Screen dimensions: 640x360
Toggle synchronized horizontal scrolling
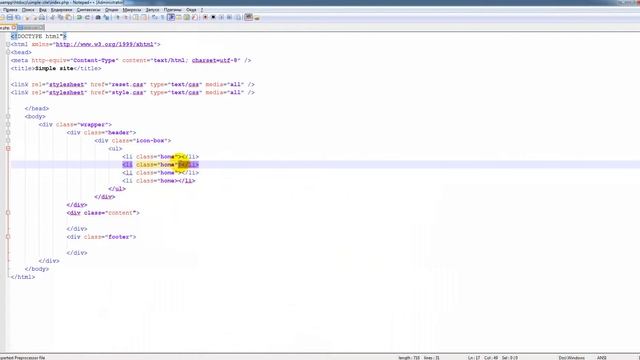point(144,18)
